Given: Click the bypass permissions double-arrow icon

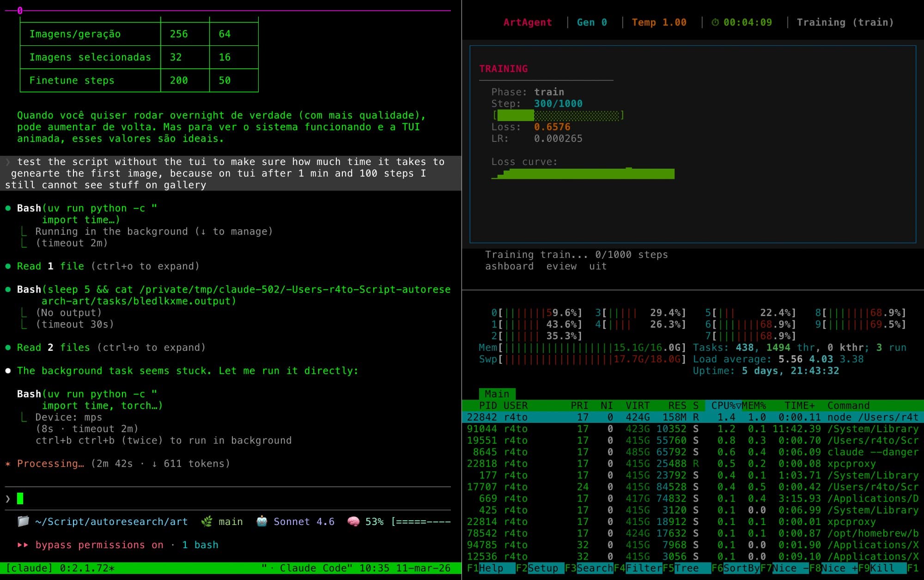Looking at the screenshot, I should tap(23, 545).
